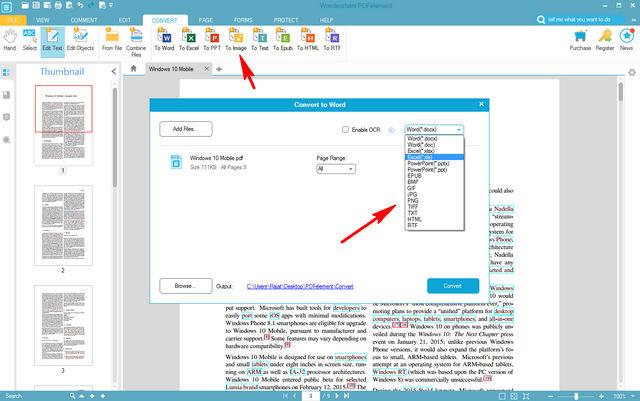The height and width of the screenshot is (401, 640).
Task: Open the zoom percentage dropdown in status bar
Action: pyautogui.click(x=633, y=396)
